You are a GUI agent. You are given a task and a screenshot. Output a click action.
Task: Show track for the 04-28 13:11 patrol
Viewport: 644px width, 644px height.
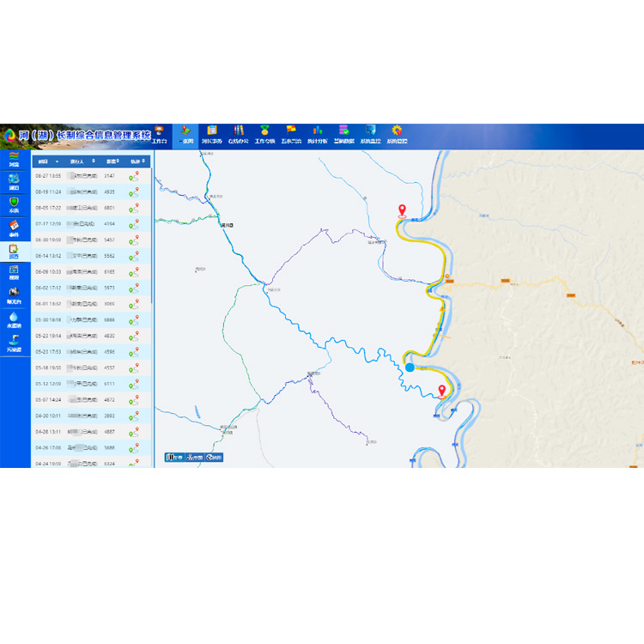click(134, 432)
